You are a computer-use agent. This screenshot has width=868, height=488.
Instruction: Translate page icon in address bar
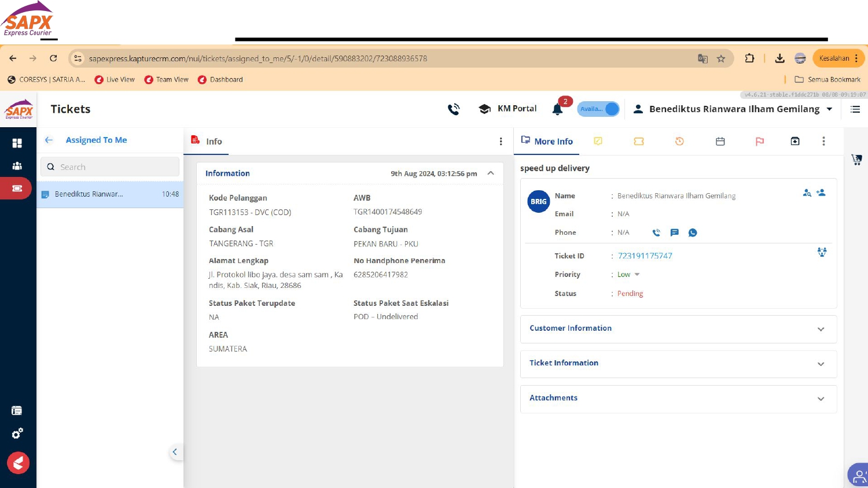click(x=703, y=58)
